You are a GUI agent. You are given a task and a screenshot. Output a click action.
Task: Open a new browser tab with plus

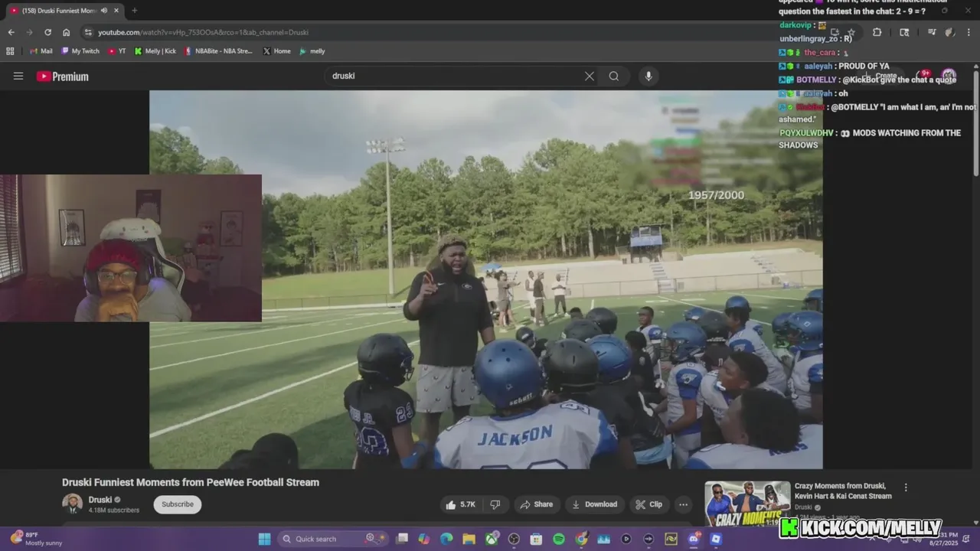pos(135,11)
